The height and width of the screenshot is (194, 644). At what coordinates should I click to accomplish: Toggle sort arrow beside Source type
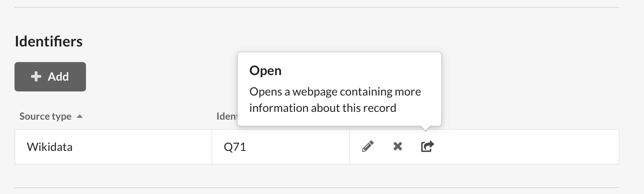click(x=79, y=116)
